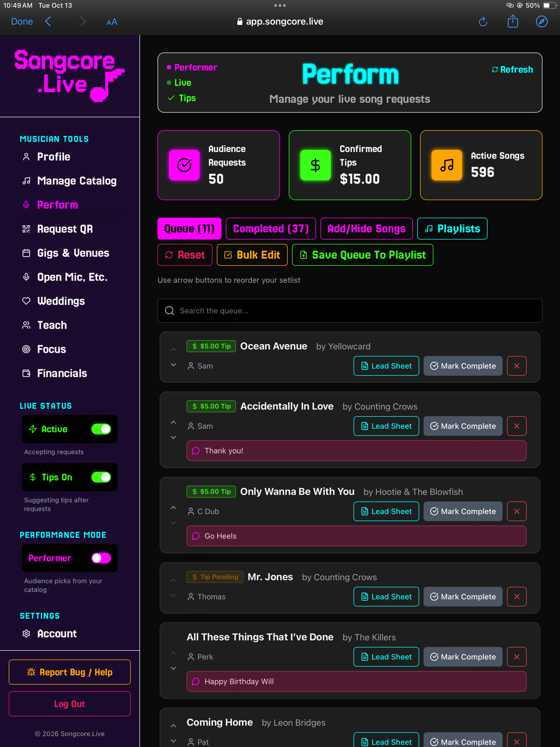Mark Ocean Avenue complete
This screenshot has width=560, height=747.
tap(463, 366)
